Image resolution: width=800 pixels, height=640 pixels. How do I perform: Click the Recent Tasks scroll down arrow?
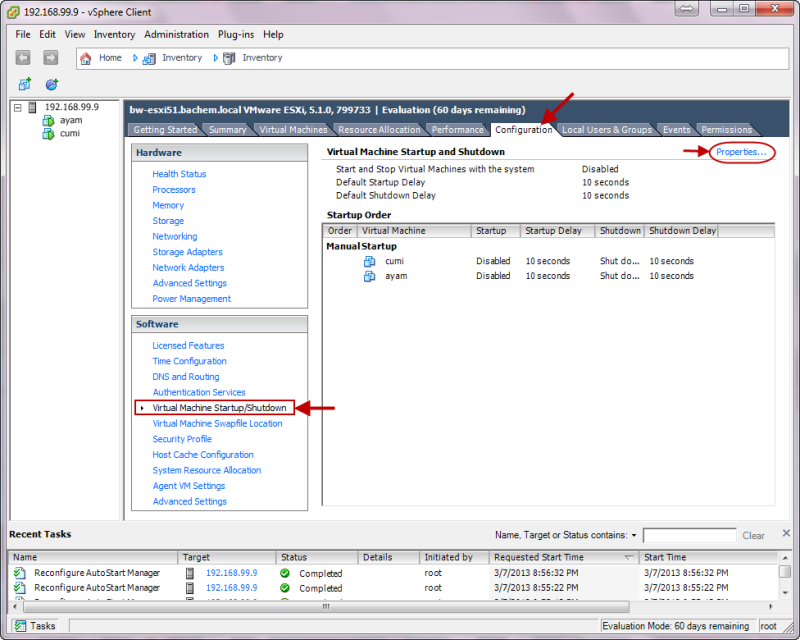click(785, 593)
